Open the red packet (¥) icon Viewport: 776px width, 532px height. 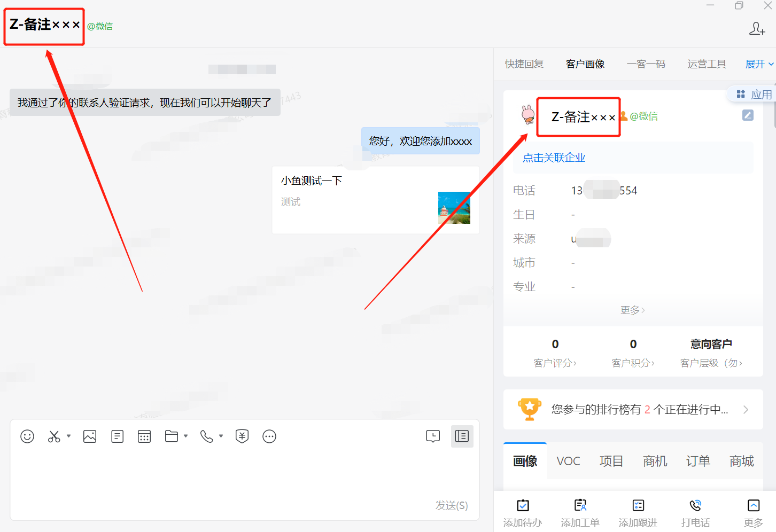(x=242, y=436)
